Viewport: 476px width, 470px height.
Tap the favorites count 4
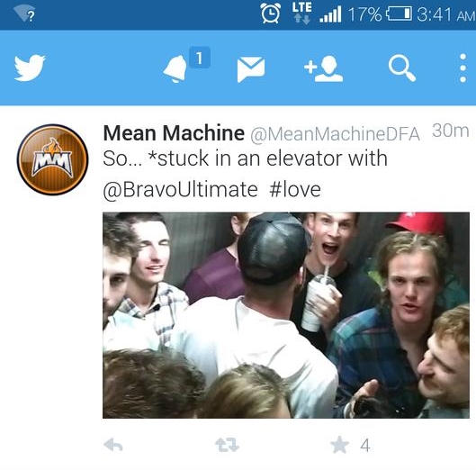(365, 446)
